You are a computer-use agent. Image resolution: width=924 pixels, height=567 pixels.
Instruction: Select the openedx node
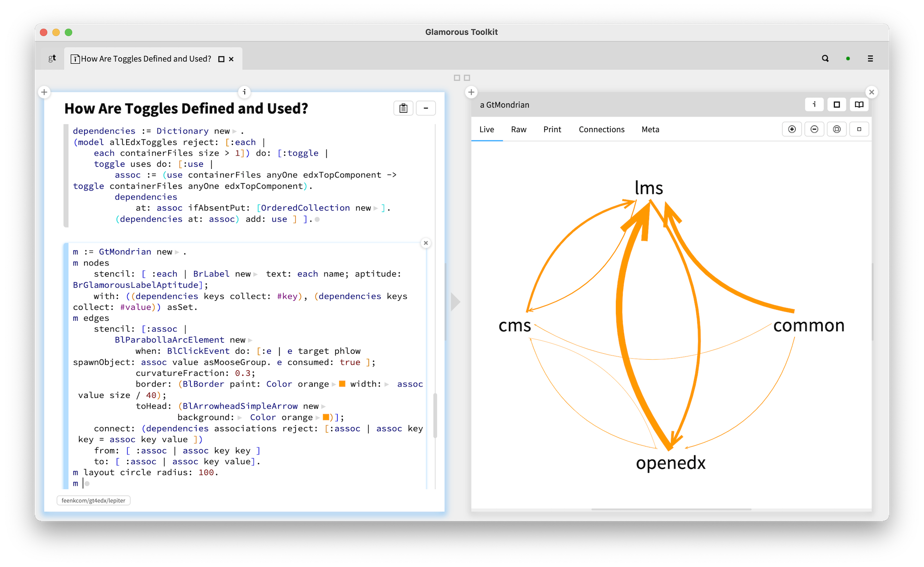pyautogui.click(x=671, y=463)
